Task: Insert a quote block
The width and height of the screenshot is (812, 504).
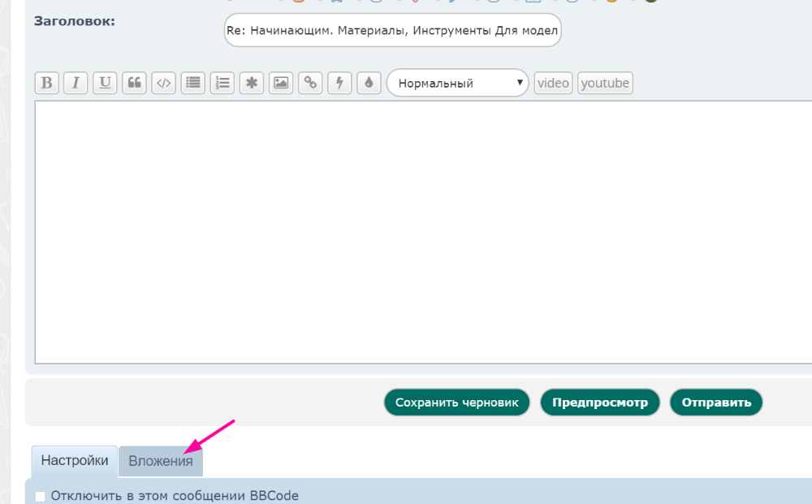Action: [x=134, y=83]
